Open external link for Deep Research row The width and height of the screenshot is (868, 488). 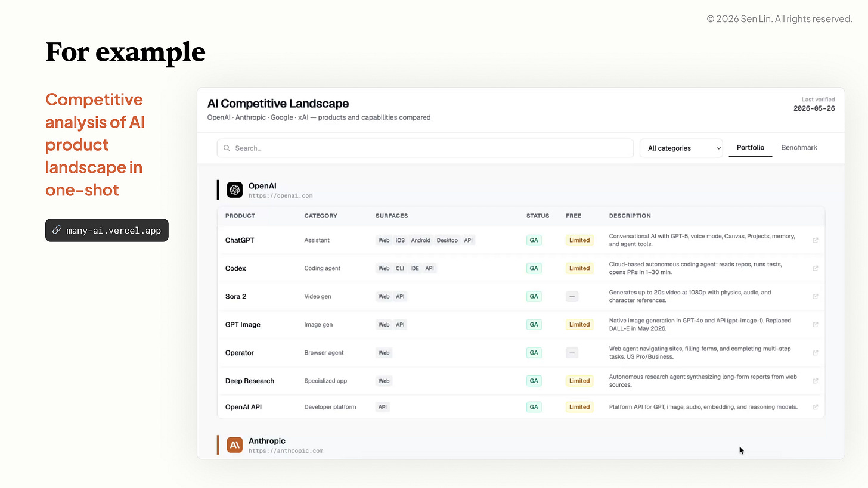[x=816, y=381]
